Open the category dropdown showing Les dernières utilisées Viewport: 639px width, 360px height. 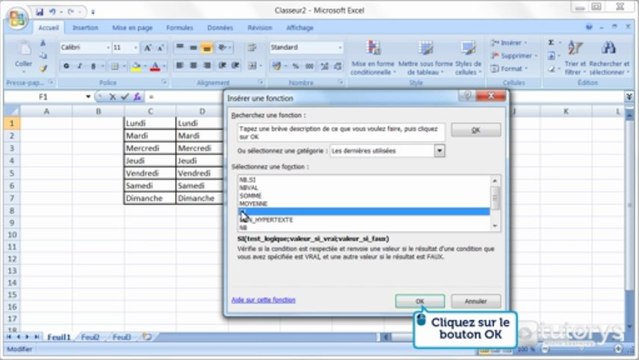(x=439, y=151)
